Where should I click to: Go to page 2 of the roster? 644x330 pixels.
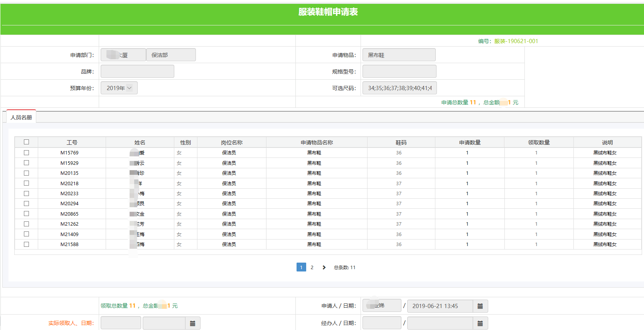coord(312,267)
